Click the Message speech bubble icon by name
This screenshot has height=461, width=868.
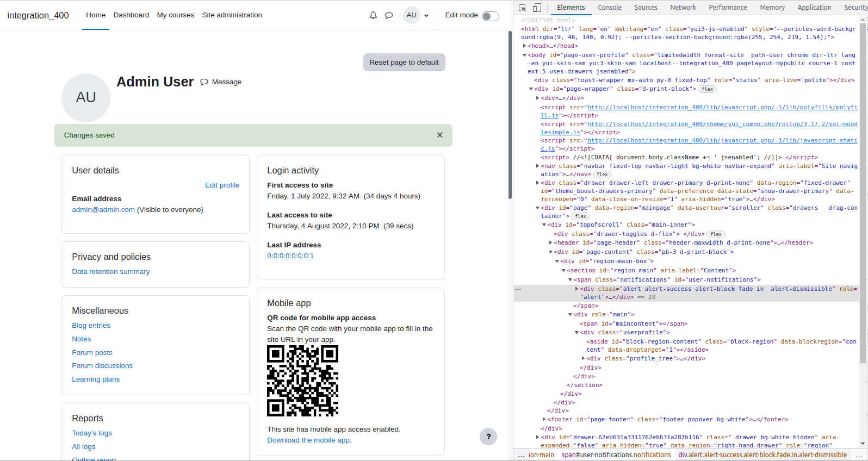204,82
